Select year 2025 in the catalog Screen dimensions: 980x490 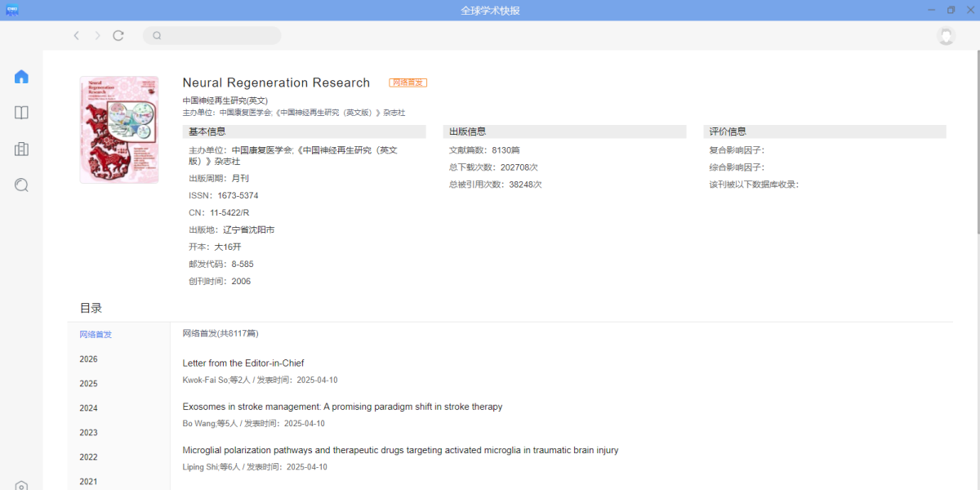click(88, 384)
